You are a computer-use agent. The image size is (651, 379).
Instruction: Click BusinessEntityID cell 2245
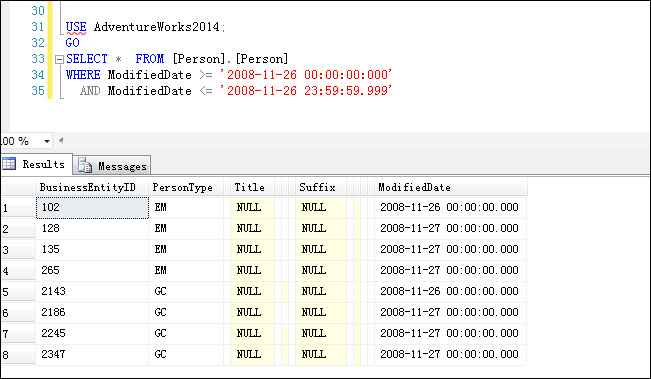click(x=92, y=334)
